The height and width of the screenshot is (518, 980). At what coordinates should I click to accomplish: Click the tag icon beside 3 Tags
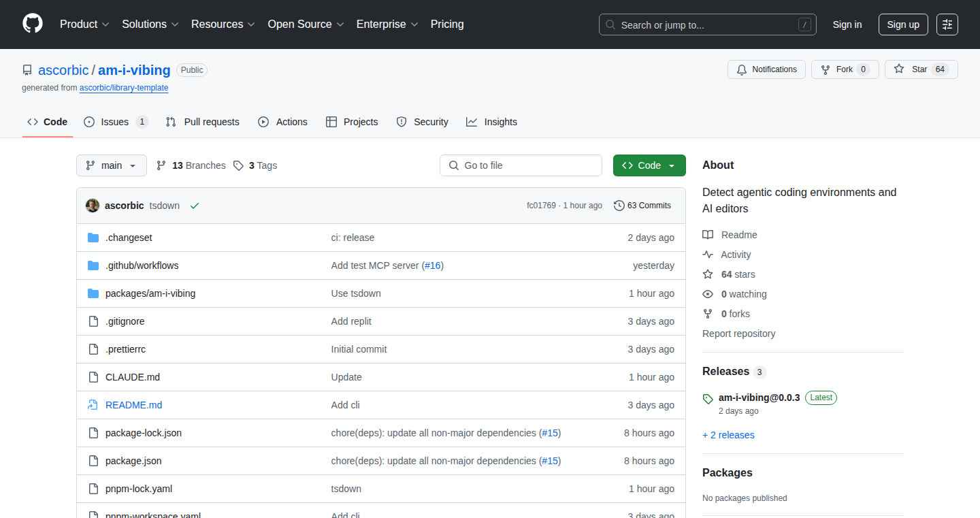coord(238,165)
